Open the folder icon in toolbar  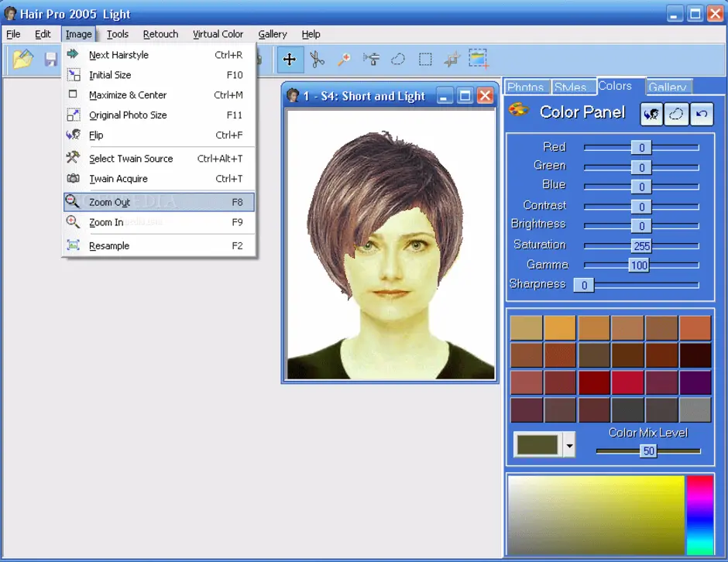click(22, 59)
